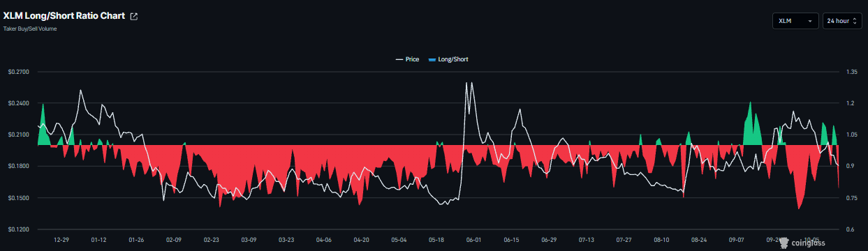
Task: Click the 0.6 ratio axis label
Action: coord(850,229)
